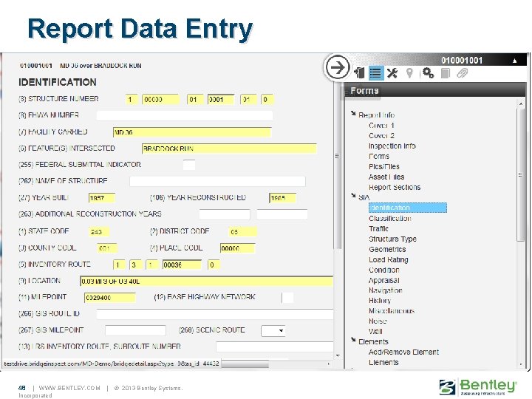The image size is (532, 399).
Task: Click the Bentley logo
Action: 478,386
